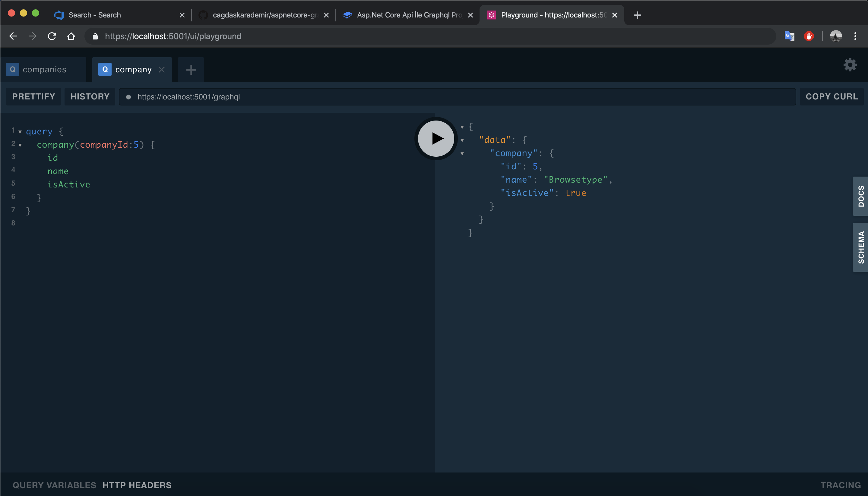This screenshot has height=496, width=868.
Task: Click the "id" key in response
Action: click(511, 166)
